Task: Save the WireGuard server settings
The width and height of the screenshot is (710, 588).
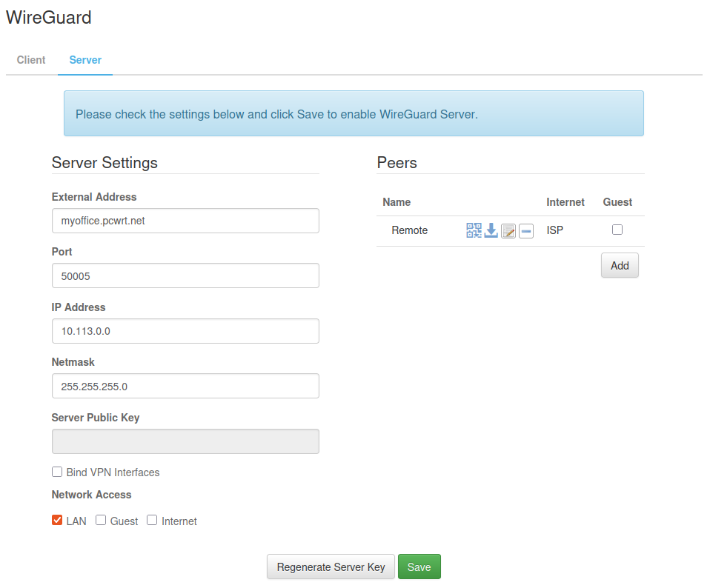Action: click(x=419, y=567)
